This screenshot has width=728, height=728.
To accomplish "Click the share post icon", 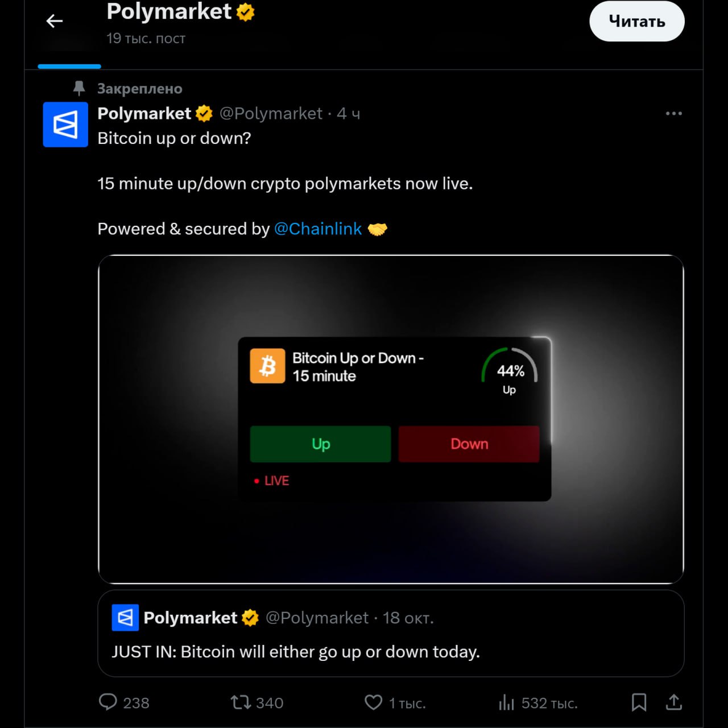I will pos(674,702).
